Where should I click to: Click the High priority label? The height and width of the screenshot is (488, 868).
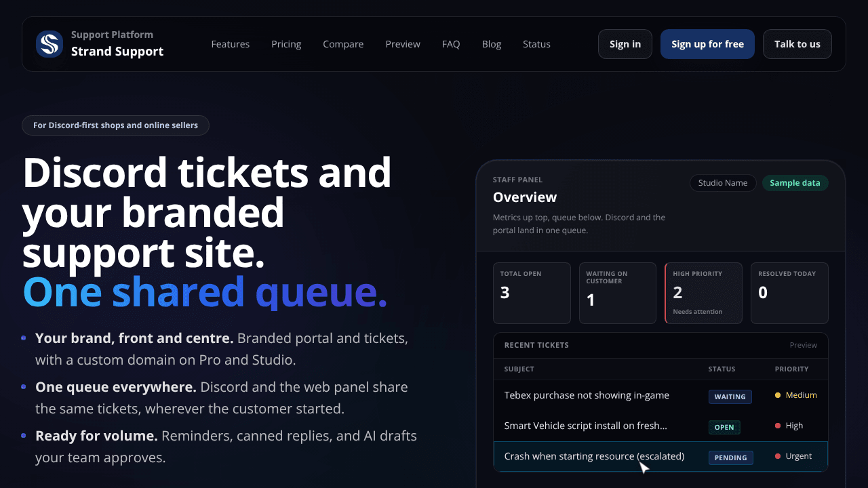pyautogui.click(x=794, y=426)
